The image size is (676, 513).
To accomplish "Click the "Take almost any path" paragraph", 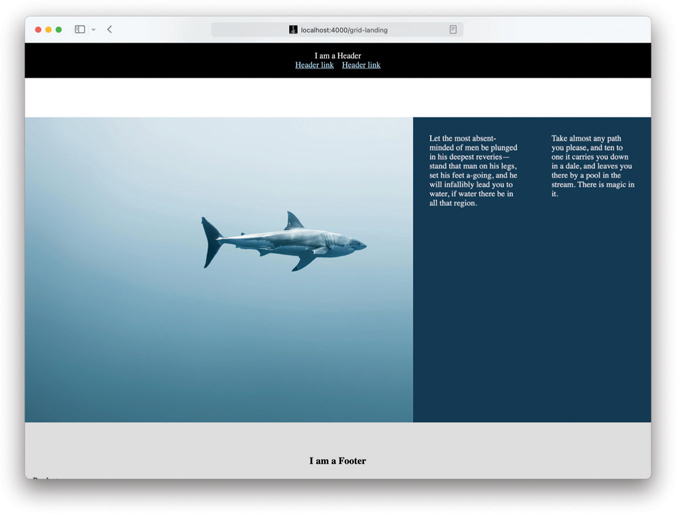I will (592, 166).
